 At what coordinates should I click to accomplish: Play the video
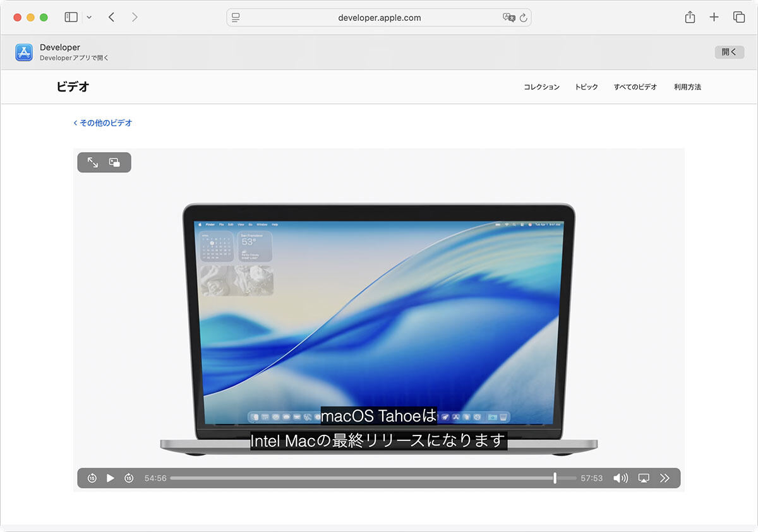point(111,478)
